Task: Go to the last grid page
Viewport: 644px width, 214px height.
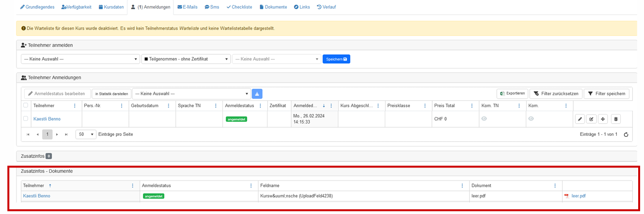Action: click(66, 134)
